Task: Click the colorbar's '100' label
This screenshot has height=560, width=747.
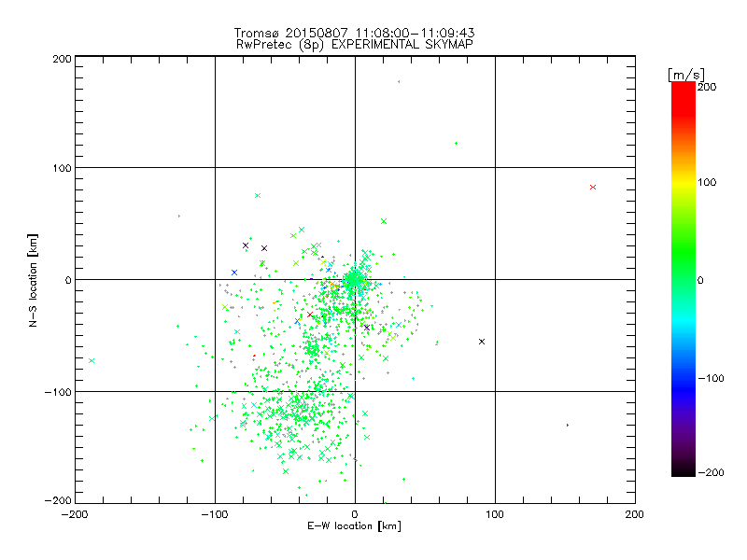Action: point(707,182)
